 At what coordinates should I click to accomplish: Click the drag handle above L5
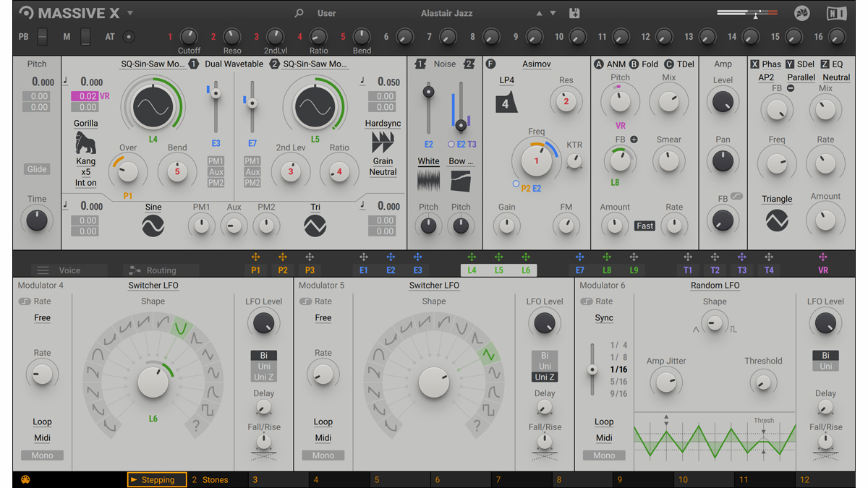(x=498, y=257)
